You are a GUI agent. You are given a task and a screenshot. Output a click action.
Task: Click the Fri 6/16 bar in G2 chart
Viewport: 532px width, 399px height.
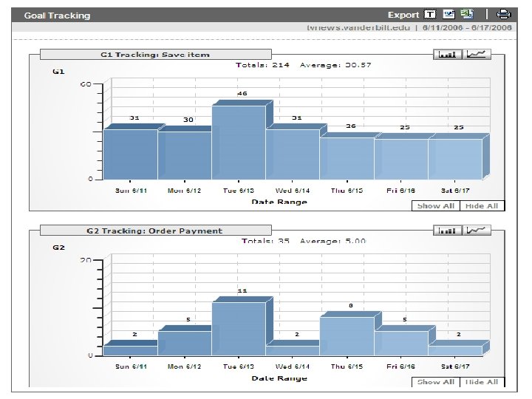401,344
